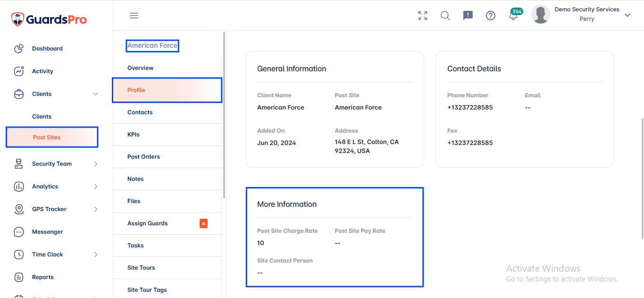Viewport: 644px width, 298px height.
Task: Click the Analytics bar chart icon
Action: pos(19,187)
